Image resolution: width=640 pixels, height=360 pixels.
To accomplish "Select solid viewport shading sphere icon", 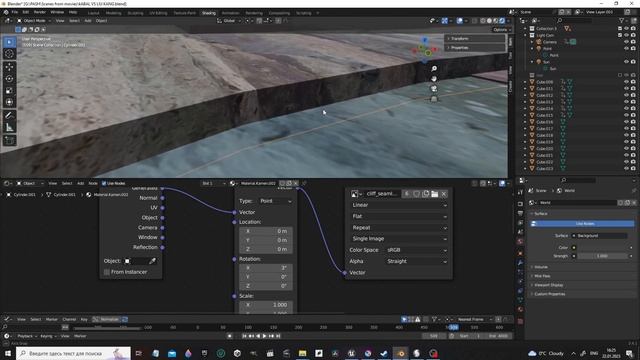I will [x=489, y=21].
